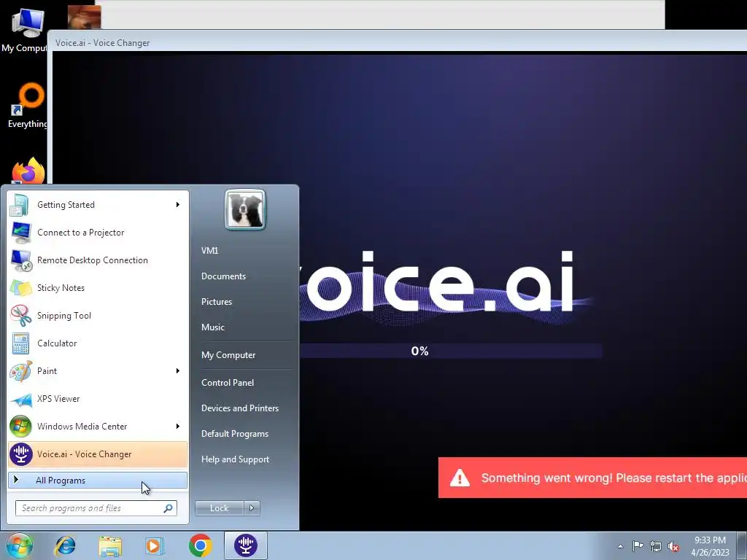Click the Getting Started icon
This screenshot has height=560, width=747.
(20, 205)
